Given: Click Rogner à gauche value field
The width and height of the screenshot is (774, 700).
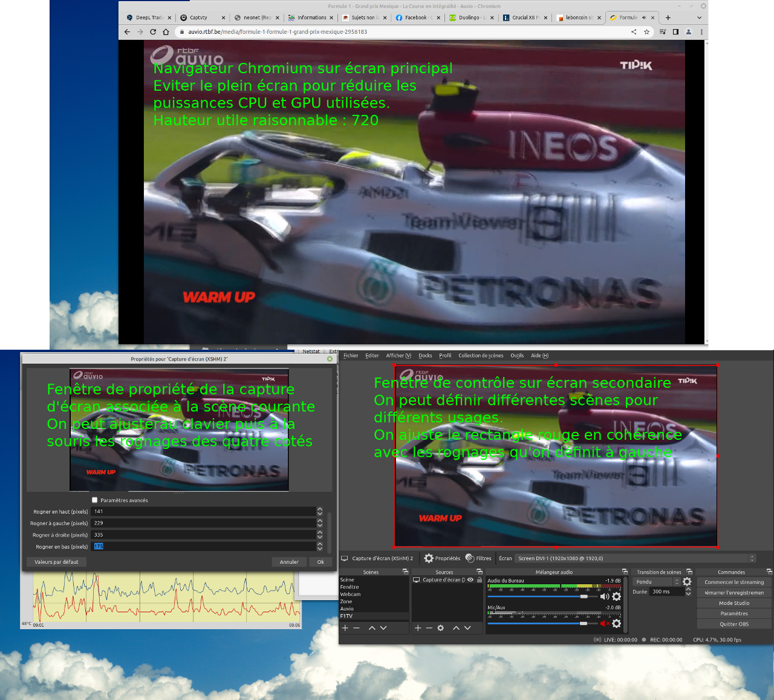Looking at the screenshot, I should 203,523.
